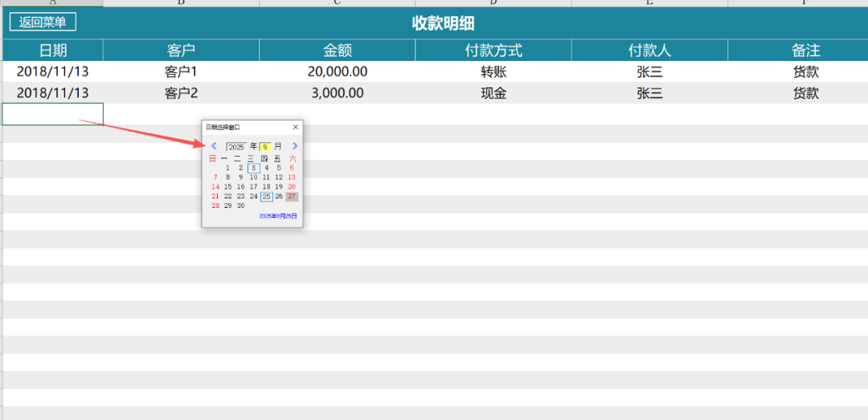Select day 3 in the calendar
The width and height of the screenshot is (868, 420).
(x=253, y=168)
